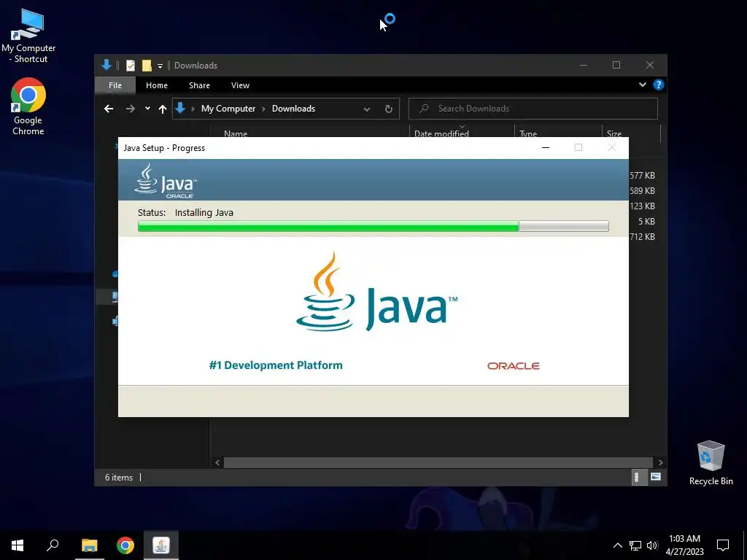Click Downloads in the address breadcrumb
747x560 pixels.
point(293,109)
